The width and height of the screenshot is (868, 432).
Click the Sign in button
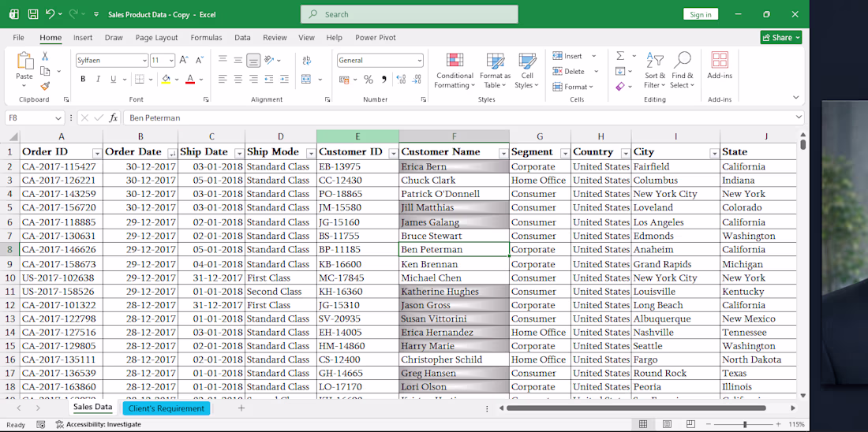[x=700, y=14]
